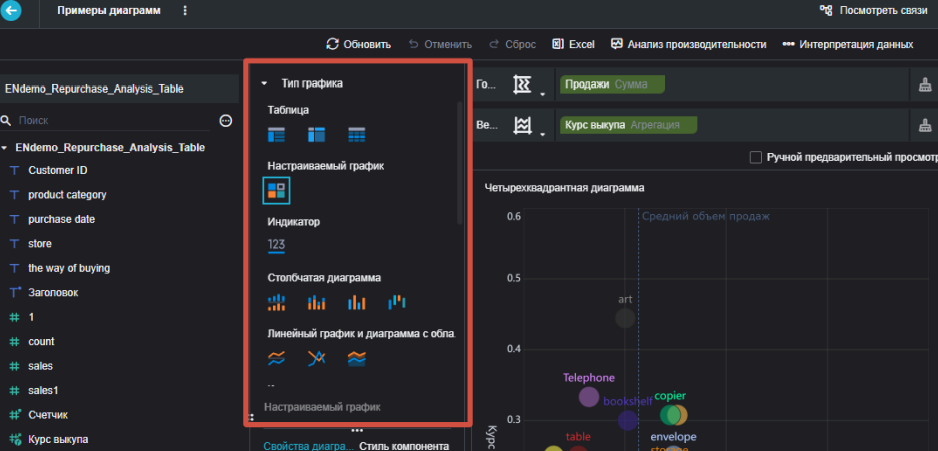The height and width of the screenshot is (451, 938).
Task: Click the chart type panel scrollbar
Action: (459, 163)
